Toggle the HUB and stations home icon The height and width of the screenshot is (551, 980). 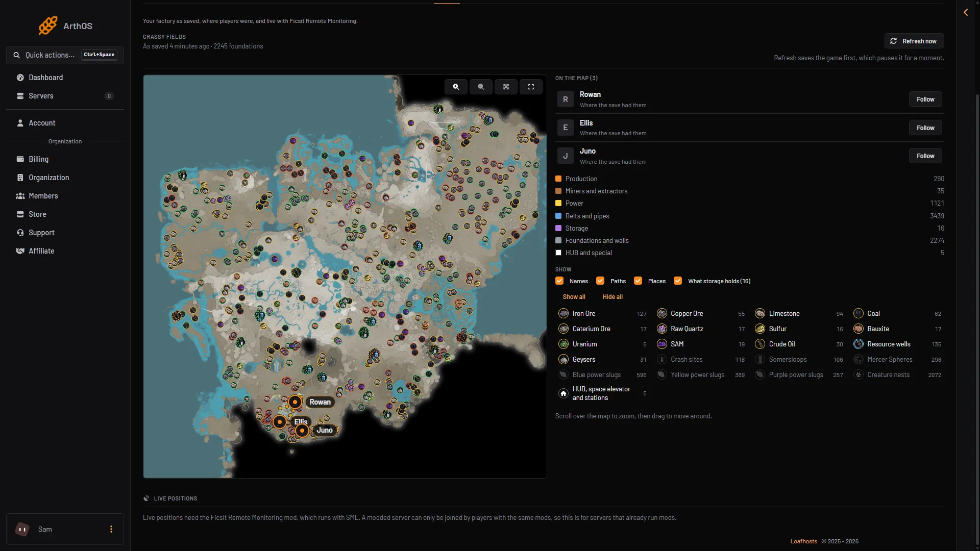(x=563, y=393)
